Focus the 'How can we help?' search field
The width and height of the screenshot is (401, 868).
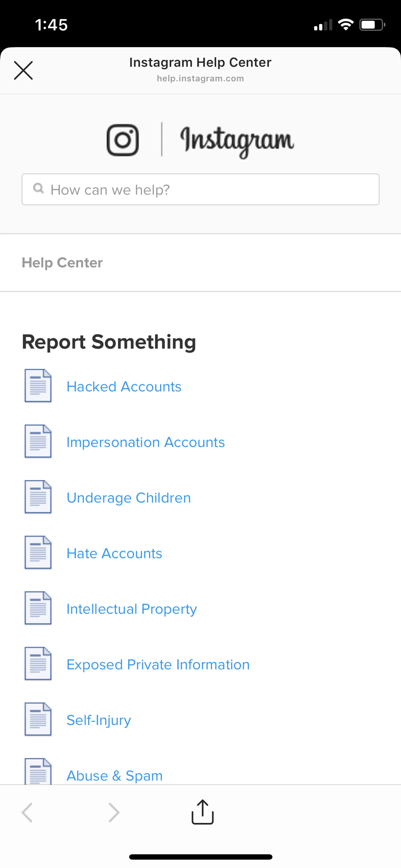click(x=209, y=189)
